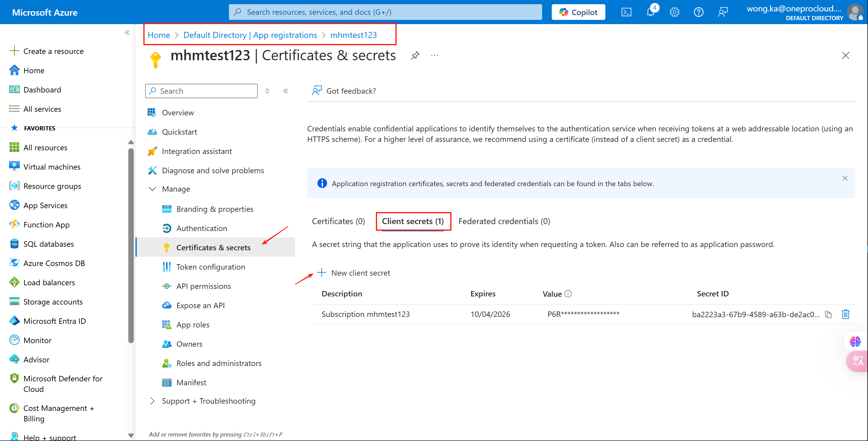Toggle expand/collapse all menu groups
This screenshot has width=868, height=441.
(267, 91)
